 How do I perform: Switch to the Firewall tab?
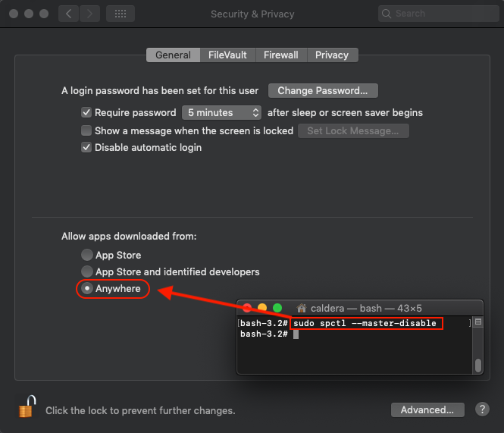[x=280, y=55]
